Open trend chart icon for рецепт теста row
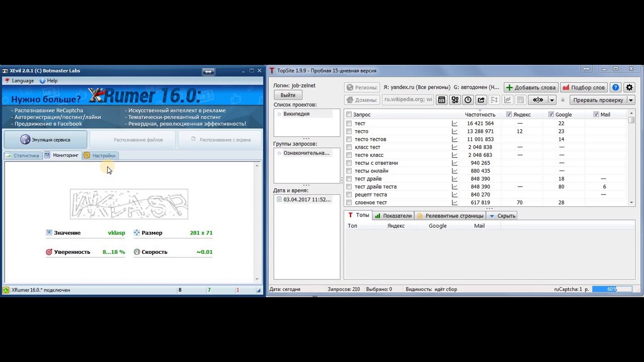 (455, 195)
